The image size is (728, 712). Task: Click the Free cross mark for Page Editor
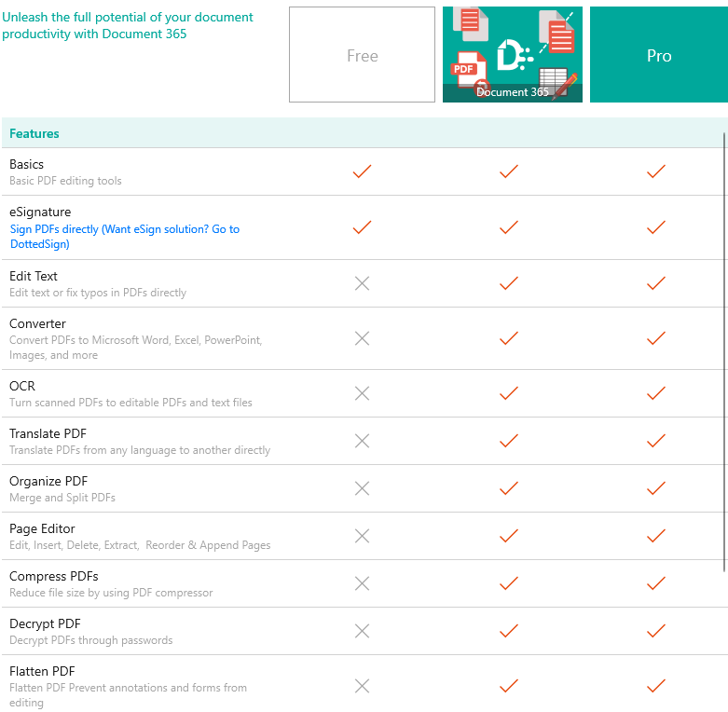(362, 536)
